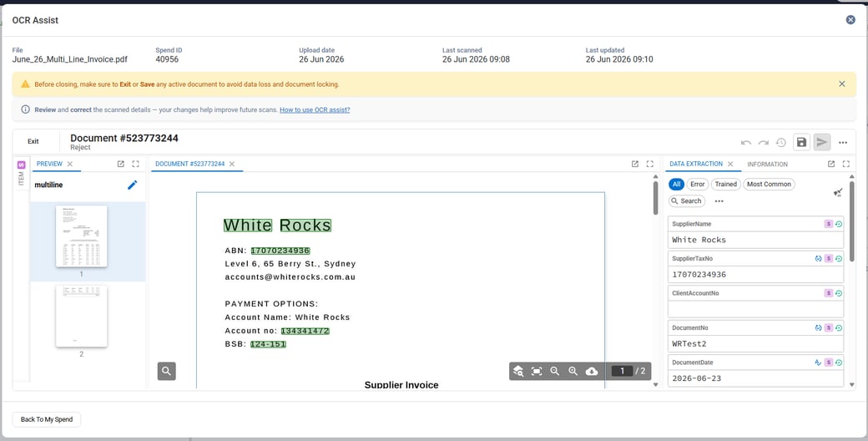
Task: Click the document viewer vertical scrollbar
Action: [655, 198]
